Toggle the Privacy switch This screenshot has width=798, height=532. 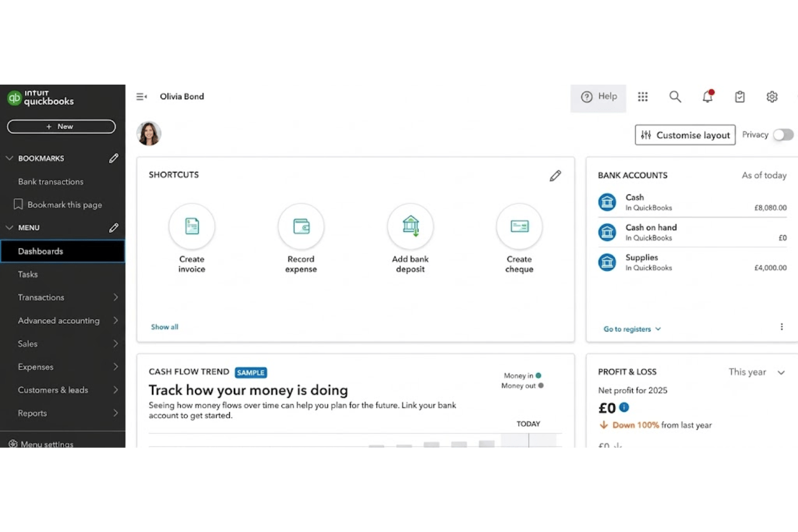pos(783,135)
